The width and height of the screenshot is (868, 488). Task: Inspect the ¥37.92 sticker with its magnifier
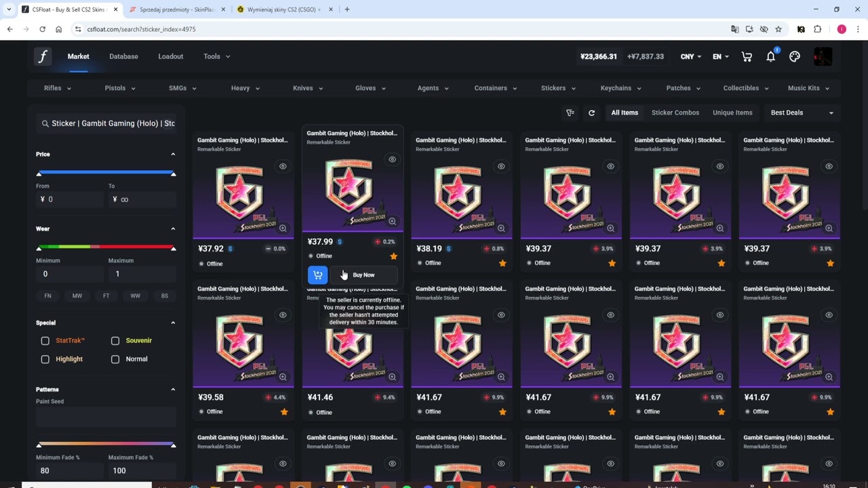tap(283, 228)
